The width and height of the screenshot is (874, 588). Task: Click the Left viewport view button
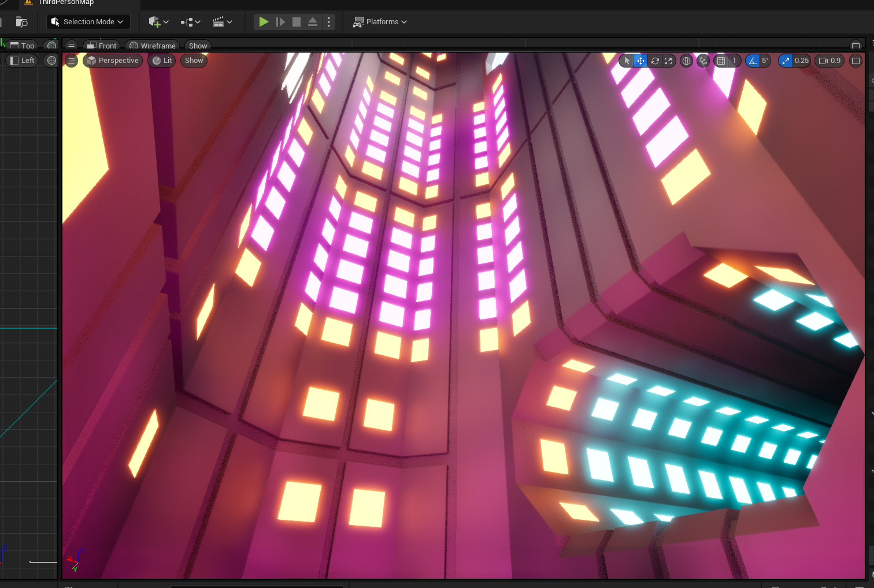coord(22,61)
